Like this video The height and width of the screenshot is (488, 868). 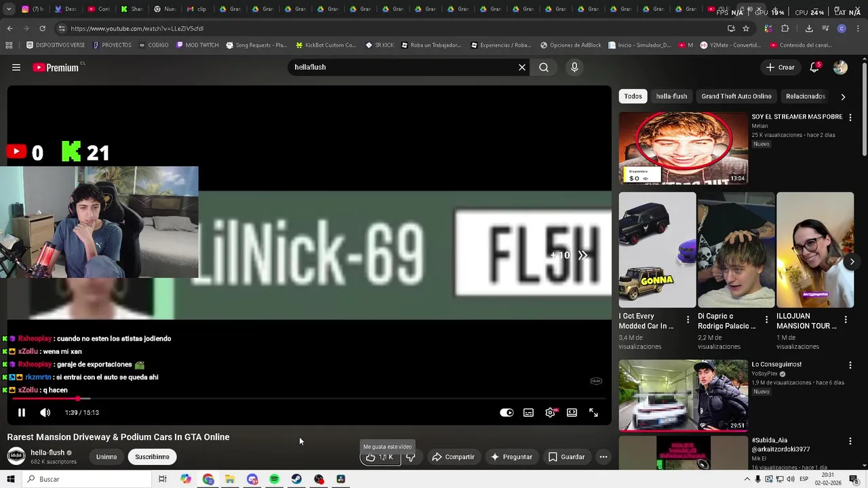tap(378, 457)
